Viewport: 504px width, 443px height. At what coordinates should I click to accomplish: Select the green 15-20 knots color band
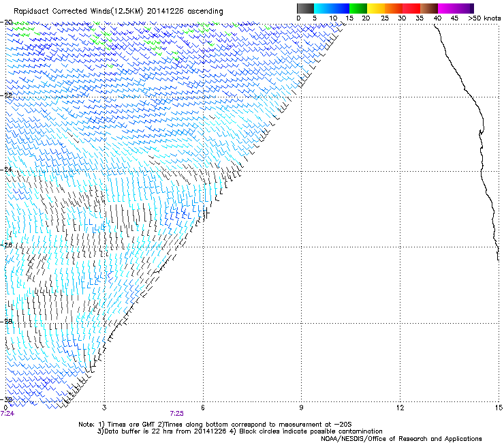[358, 8]
